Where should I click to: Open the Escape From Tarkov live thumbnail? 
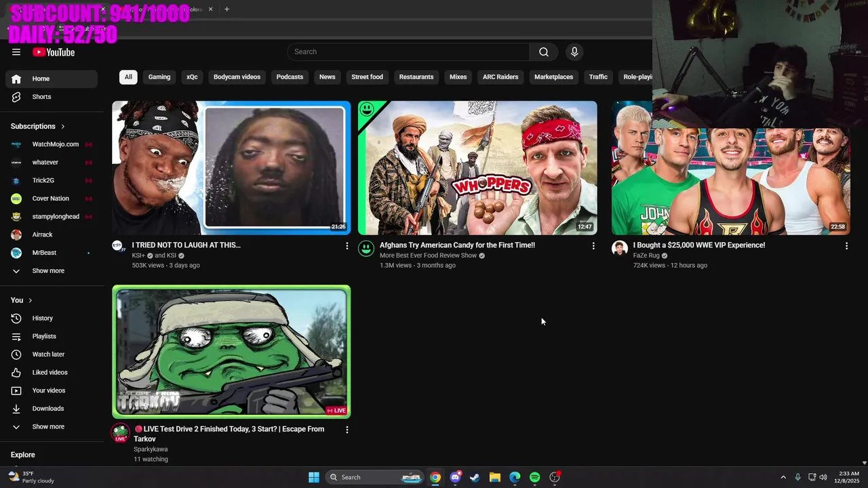[231, 352]
